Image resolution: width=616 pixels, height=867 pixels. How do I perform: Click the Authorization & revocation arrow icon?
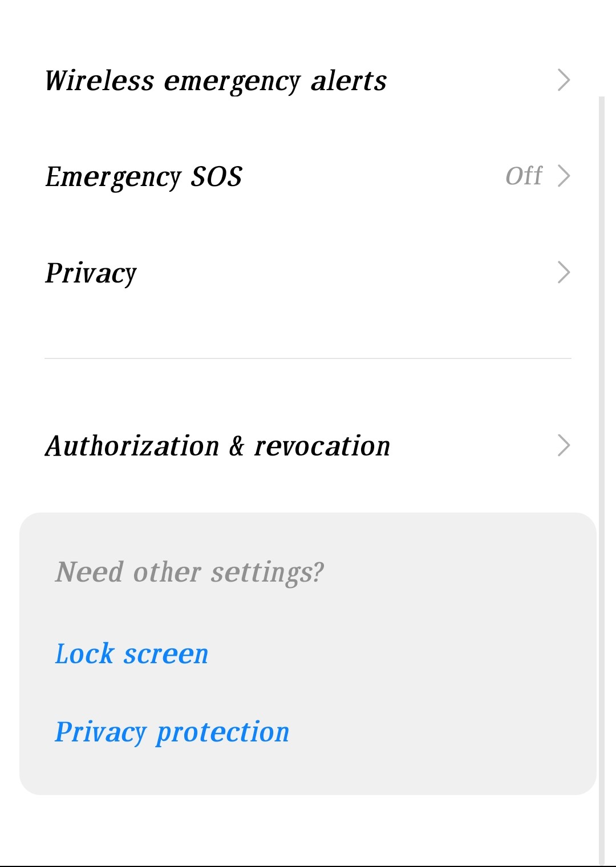coord(564,446)
